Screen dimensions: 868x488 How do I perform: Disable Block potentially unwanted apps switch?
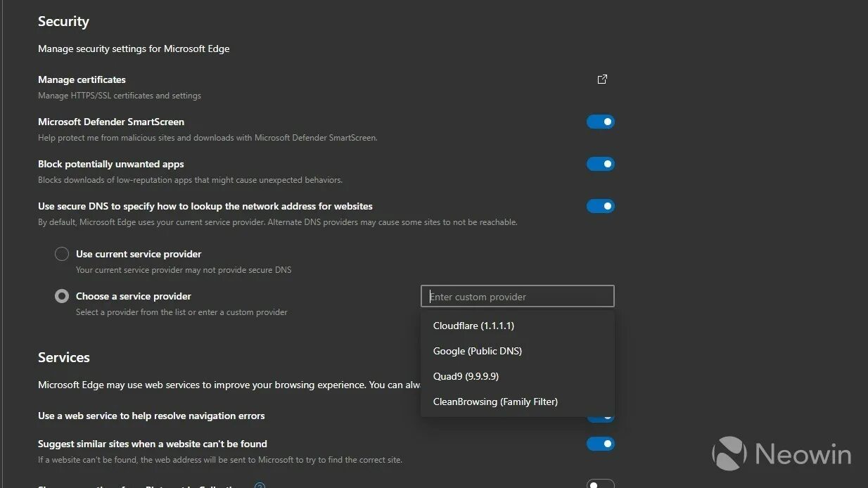coord(601,164)
